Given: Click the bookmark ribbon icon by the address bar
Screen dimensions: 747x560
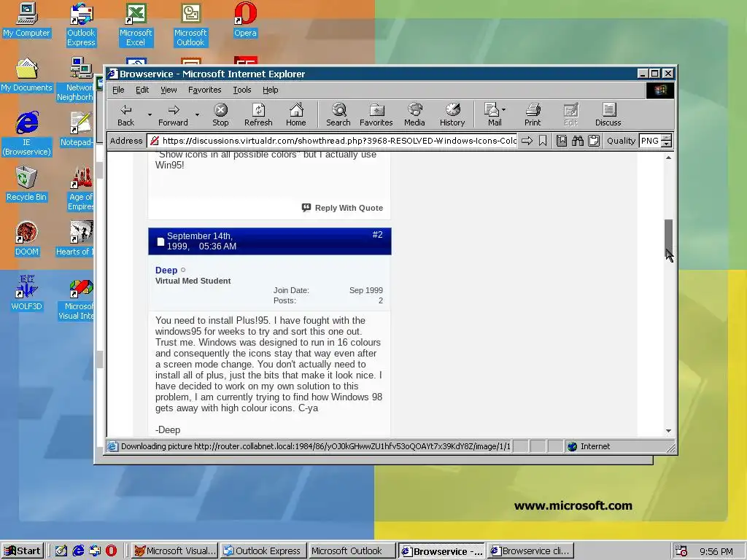Looking at the screenshot, I should pyautogui.click(x=543, y=141).
